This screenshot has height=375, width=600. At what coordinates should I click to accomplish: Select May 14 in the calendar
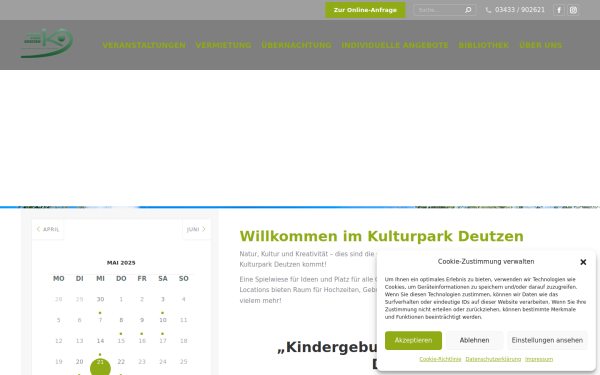[x=100, y=341]
